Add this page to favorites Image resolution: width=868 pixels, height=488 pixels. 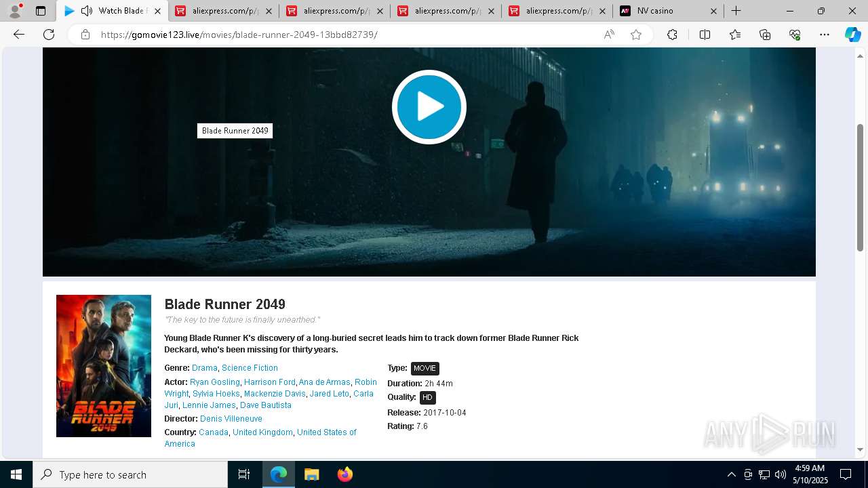[x=636, y=35]
